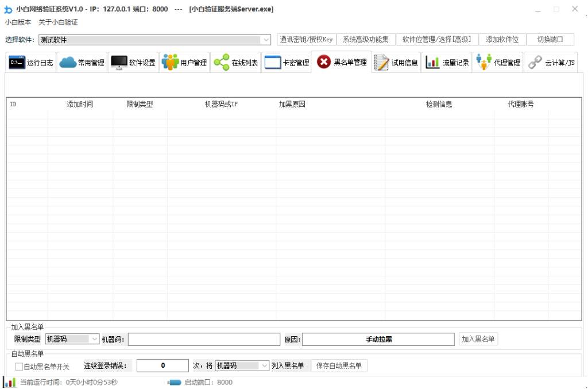Select the 软件设置 monitor icon

119,63
